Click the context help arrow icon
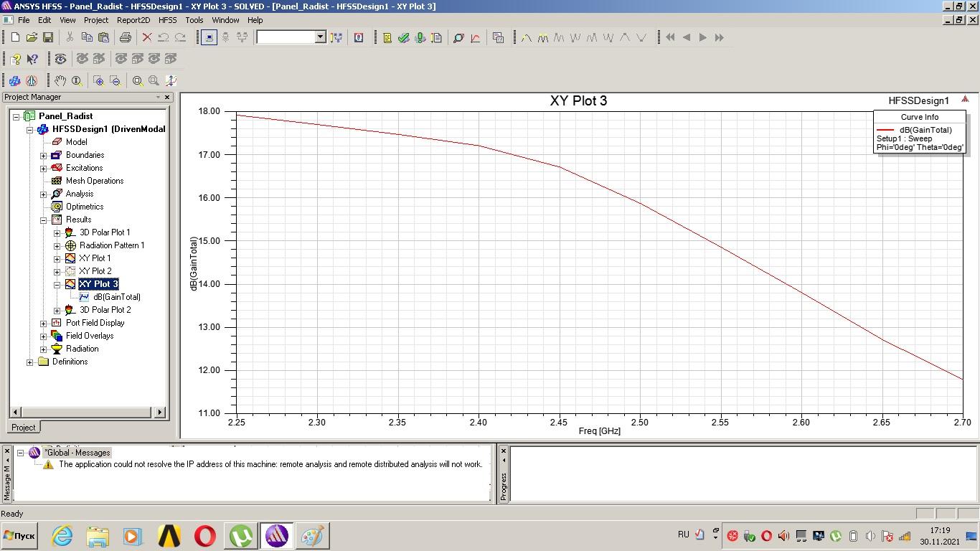 pyautogui.click(x=32, y=59)
